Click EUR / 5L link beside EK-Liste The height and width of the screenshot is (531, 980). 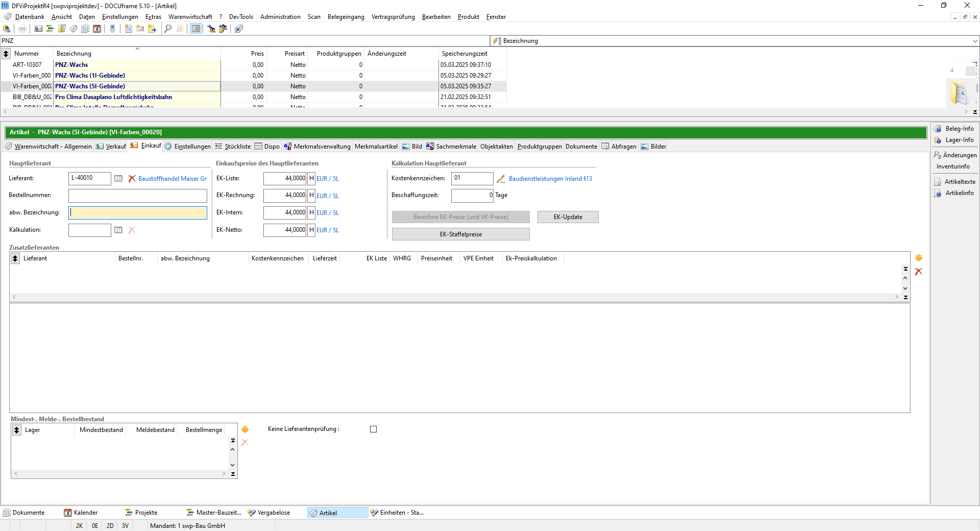[328, 179]
